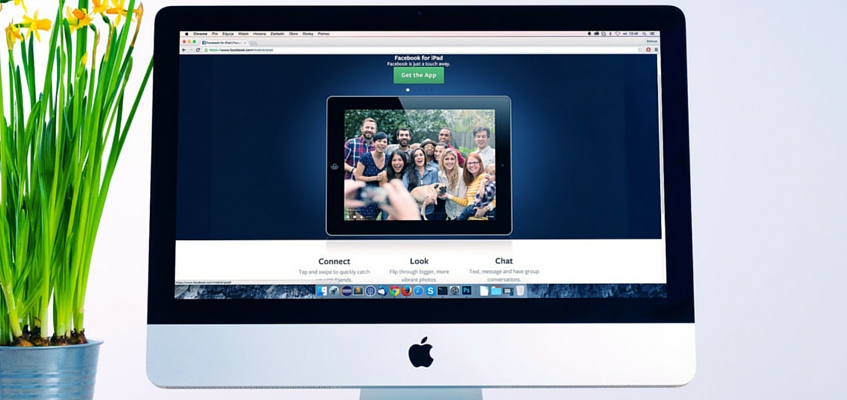Open the Pomoc menu
Image resolution: width=847 pixels, height=400 pixels.
324,34
